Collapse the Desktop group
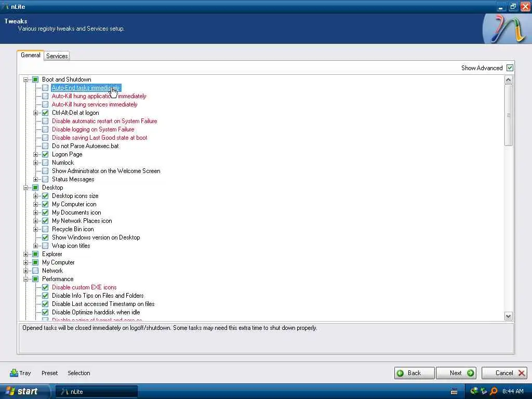Image resolution: width=532 pixels, height=399 pixels. coord(26,188)
